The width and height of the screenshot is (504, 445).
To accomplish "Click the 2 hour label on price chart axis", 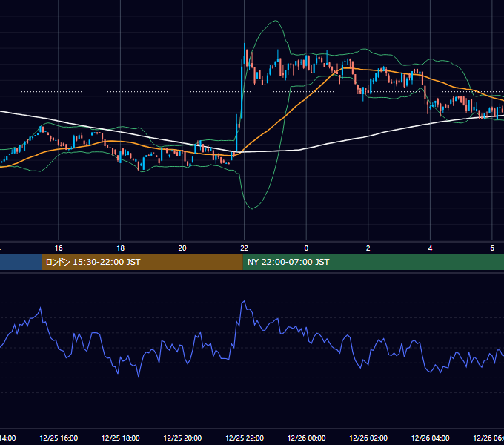I will point(368,248).
